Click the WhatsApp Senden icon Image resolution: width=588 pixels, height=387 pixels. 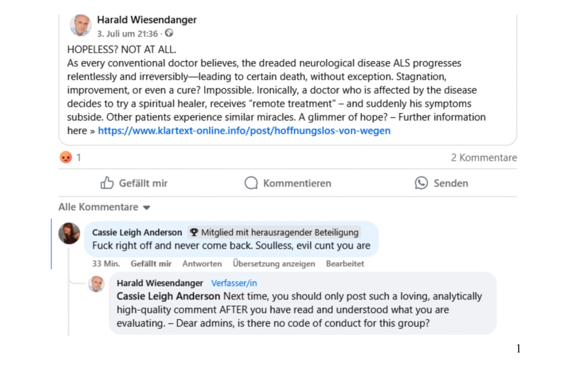coord(421,183)
